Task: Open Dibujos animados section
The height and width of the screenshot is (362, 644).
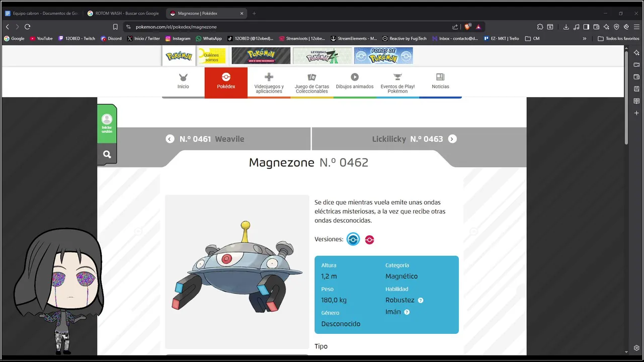Action: pyautogui.click(x=355, y=82)
